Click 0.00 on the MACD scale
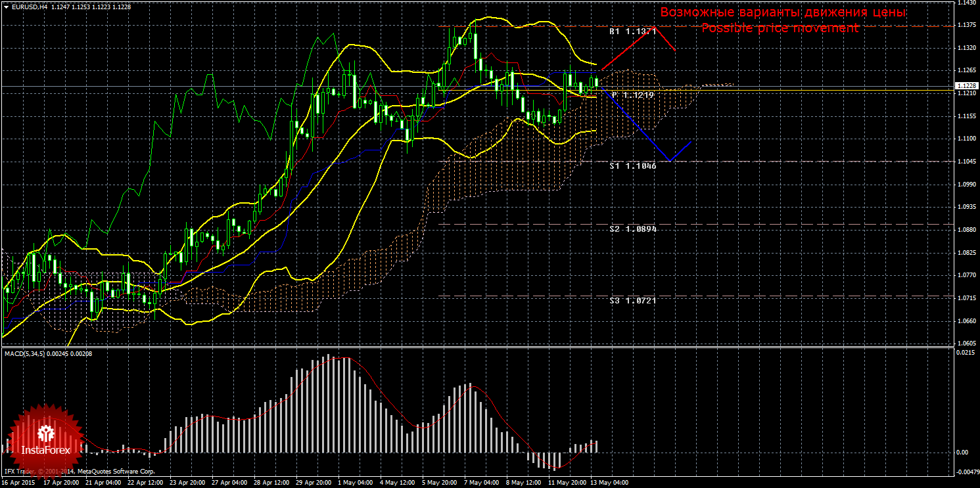Screen dimensions: 980x488 (962, 453)
